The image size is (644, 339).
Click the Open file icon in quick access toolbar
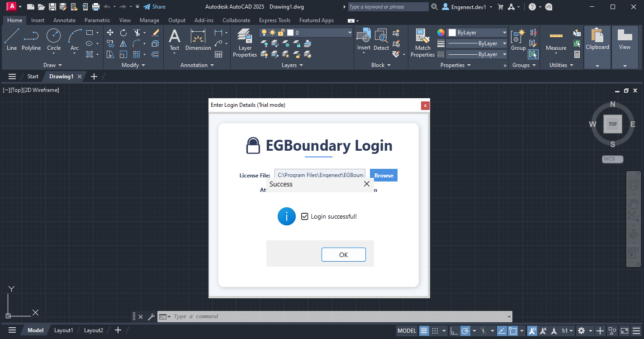(42, 7)
